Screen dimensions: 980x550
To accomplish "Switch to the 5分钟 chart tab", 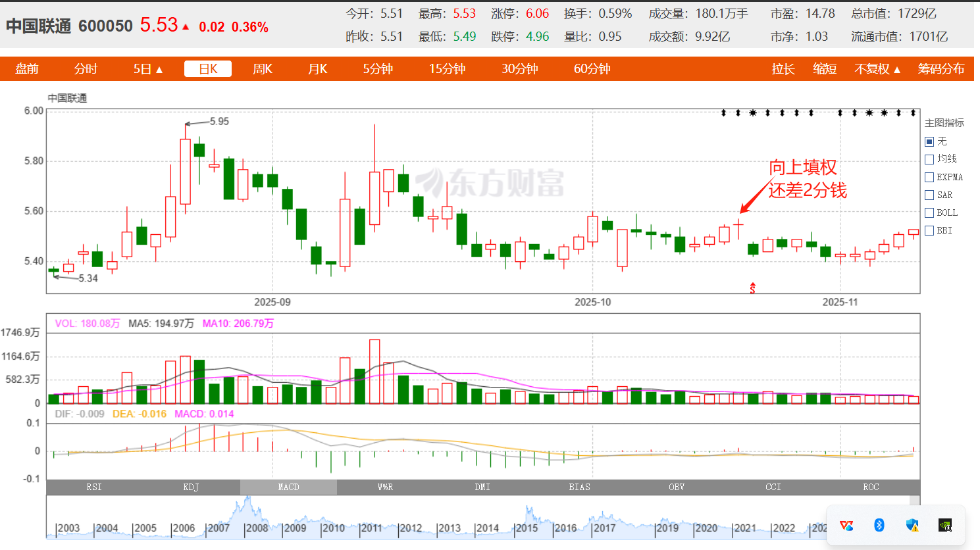I will pyautogui.click(x=378, y=69).
